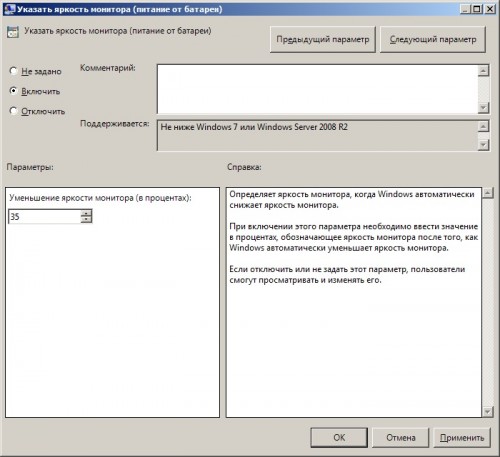Confirm the dialog with OK button
This screenshot has width=500, height=457.
tap(339, 438)
